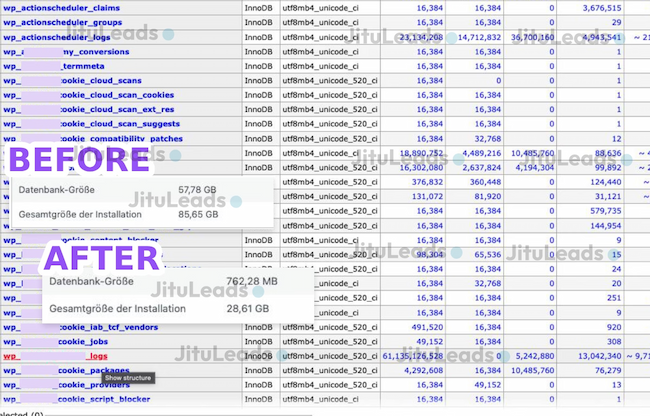Open the wp_actionscheduler_groups table
The height and width of the screenshot is (416, 650).
63,22
